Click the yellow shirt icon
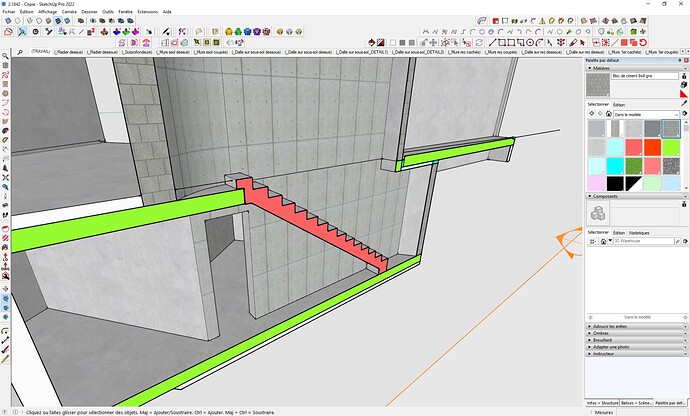This screenshot has width=690, height=416. (229, 32)
